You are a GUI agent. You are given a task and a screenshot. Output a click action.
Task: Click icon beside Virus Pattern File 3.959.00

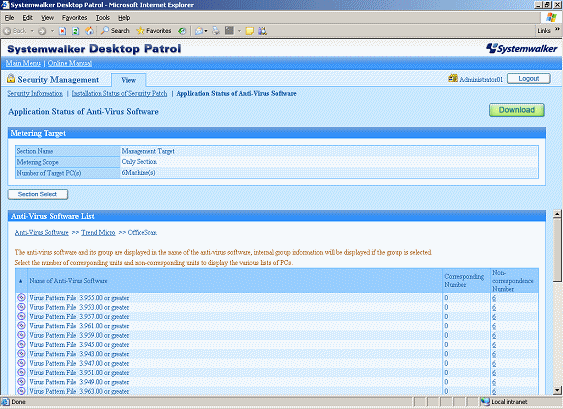point(21,335)
